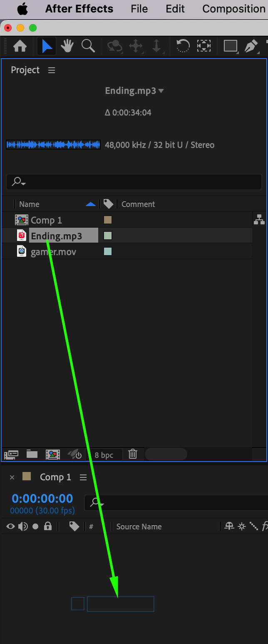Open the Edit menu

(x=175, y=9)
